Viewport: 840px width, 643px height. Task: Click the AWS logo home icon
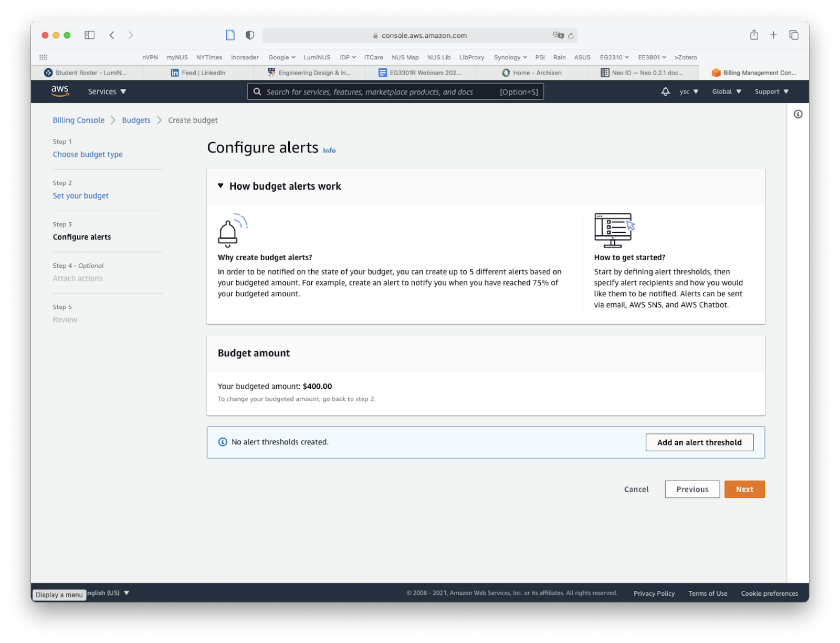(60, 91)
